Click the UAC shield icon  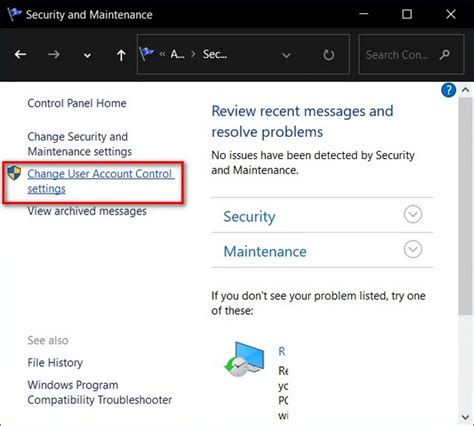click(14, 173)
